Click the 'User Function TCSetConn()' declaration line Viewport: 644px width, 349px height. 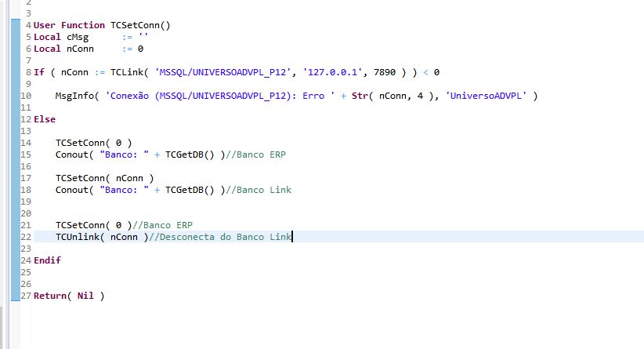[x=102, y=25]
